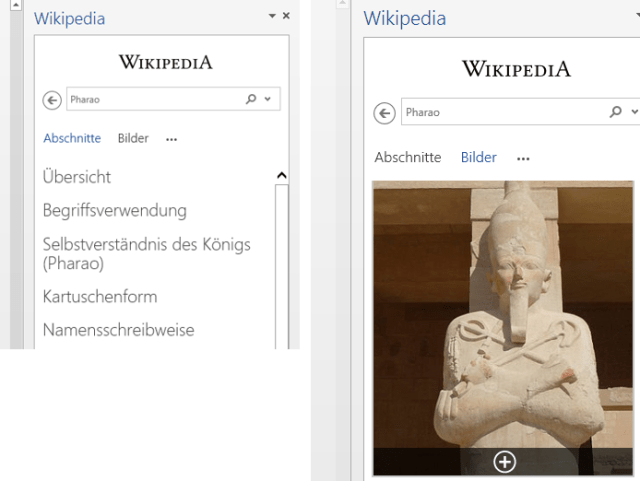Viewport: 640px width, 481px height.
Task: Click Wikipedia logo in right pane
Action: point(516,69)
